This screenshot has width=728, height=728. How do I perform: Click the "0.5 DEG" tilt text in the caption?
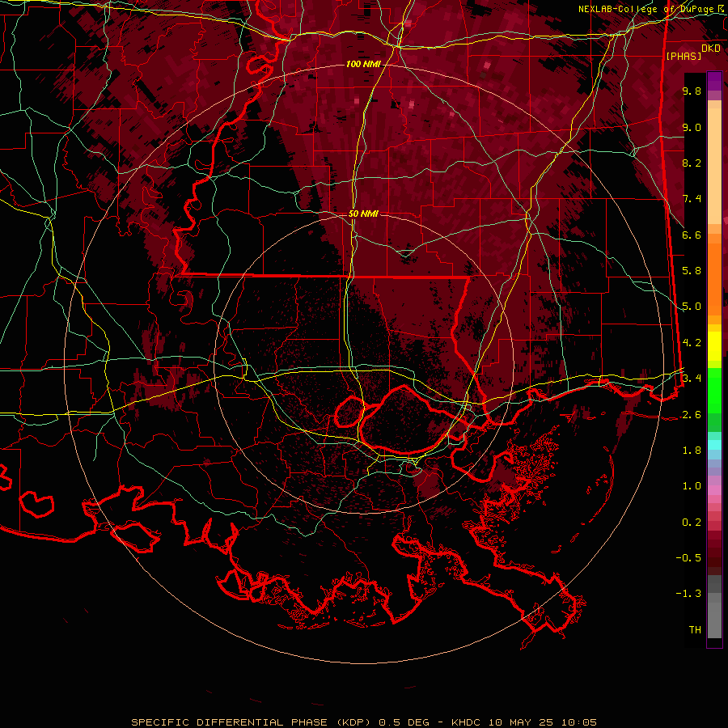click(403, 722)
